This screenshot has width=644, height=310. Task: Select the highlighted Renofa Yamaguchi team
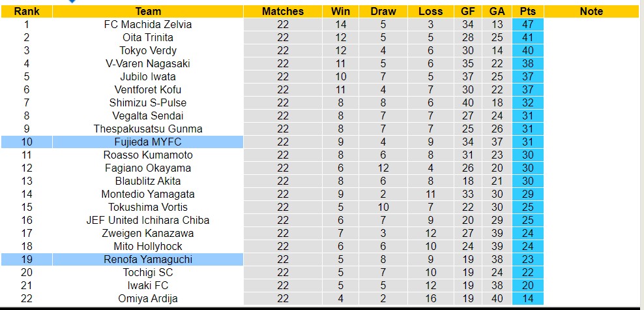click(148, 259)
